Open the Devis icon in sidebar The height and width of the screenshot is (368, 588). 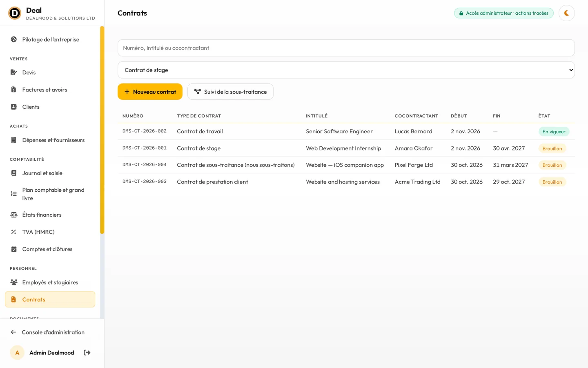point(14,72)
